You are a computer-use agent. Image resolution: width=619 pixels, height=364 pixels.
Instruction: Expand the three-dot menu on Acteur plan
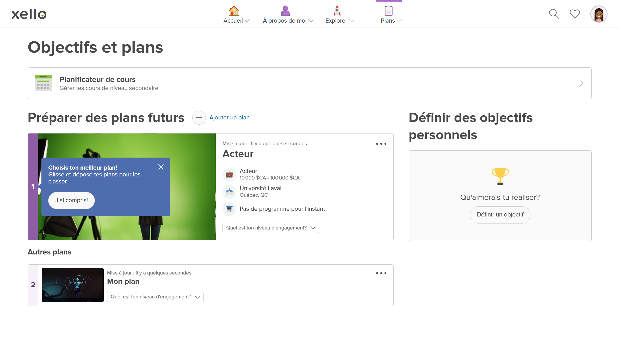pos(381,144)
